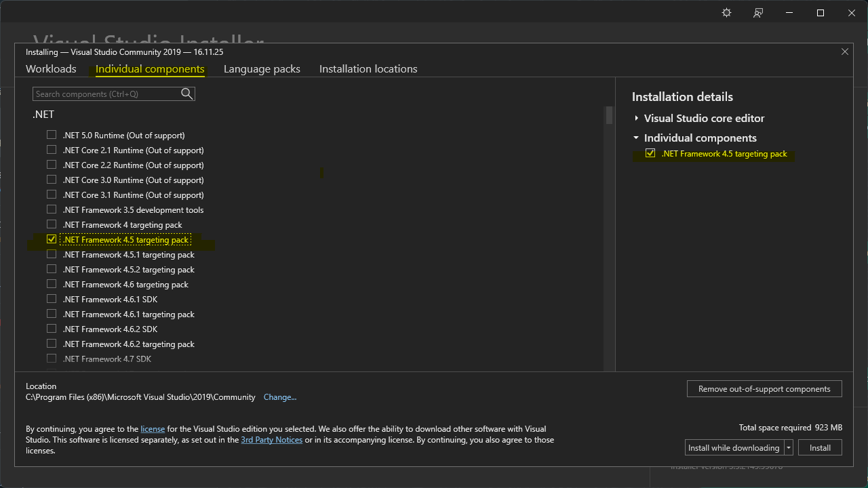Click the Community install location path text
This screenshot has height=488, width=868.
(140, 397)
